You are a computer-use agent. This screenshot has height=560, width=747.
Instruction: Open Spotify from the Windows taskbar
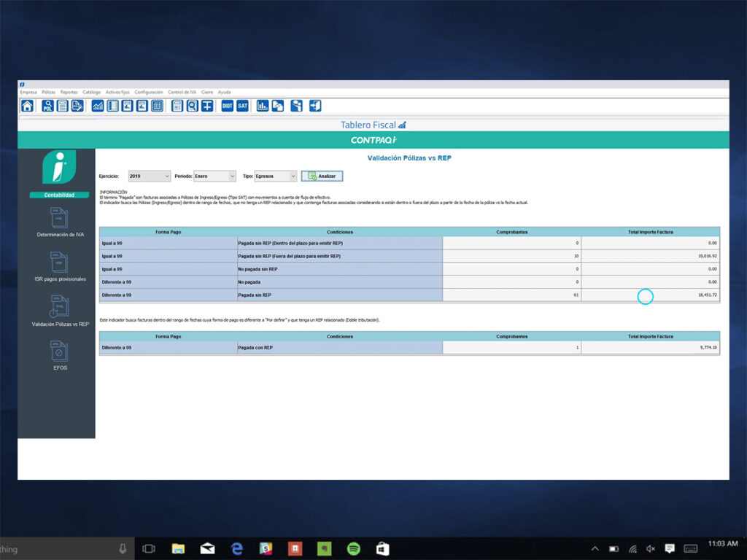point(353,548)
